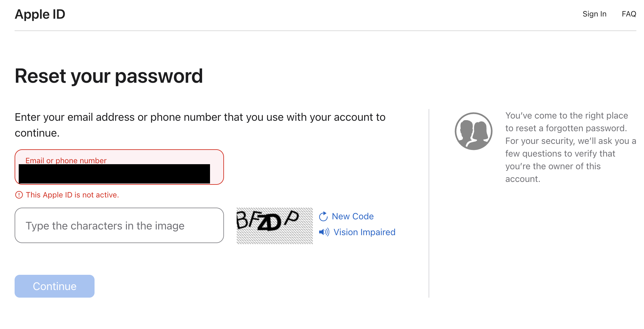Click the 'Reset your password' heading
Viewport: 644px width, 329px height.
click(109, 76)
